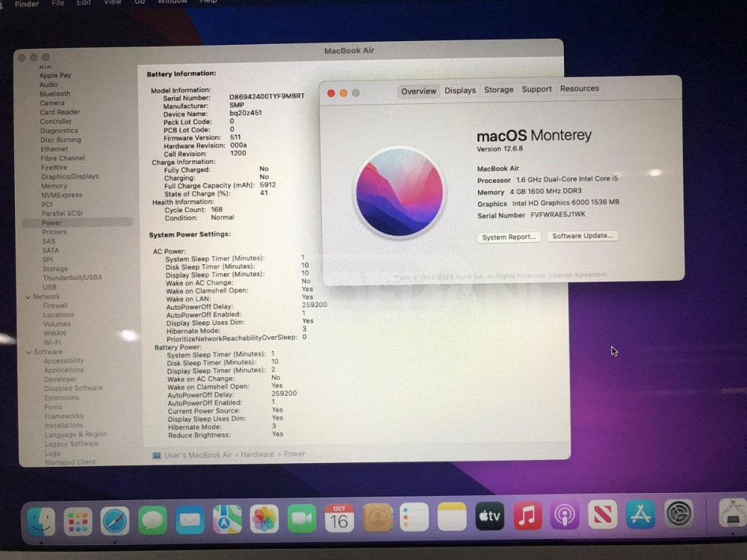Launch Podcasts from the dock
This screenshot has height=560, width=747.
tap(565, 515)
